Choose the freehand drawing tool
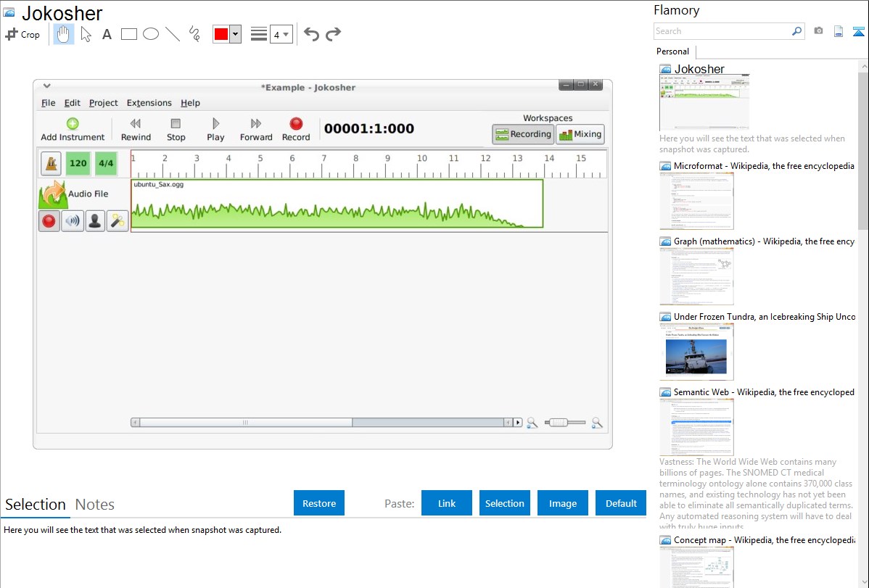This screenshot has height=588, width=869. 194,34
